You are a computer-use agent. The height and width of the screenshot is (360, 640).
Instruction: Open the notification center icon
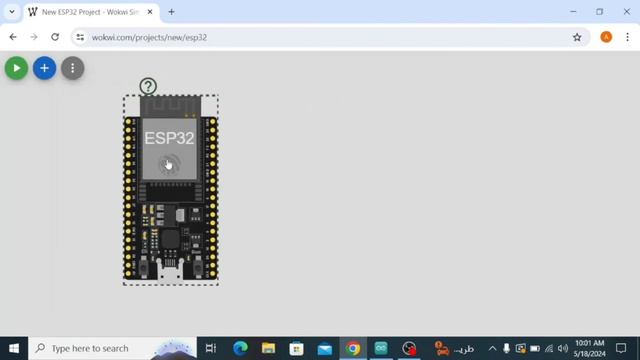pos(621,348)
